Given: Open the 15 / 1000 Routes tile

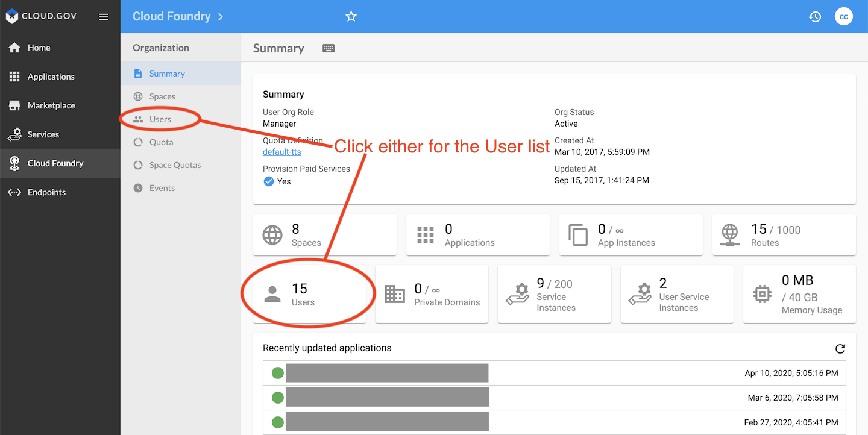Looking at the screenshot, I should click(x=784, y=234).
